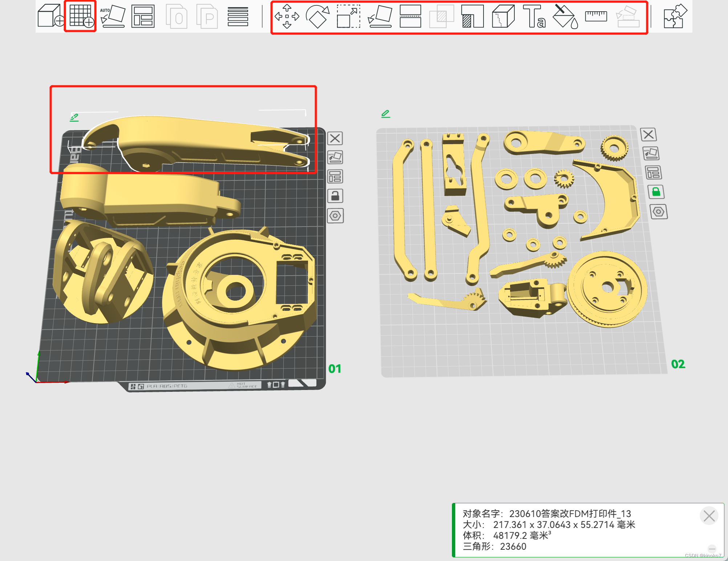Open the Seam painting tool
Screen dimensions: 728x561
[503, 16]
